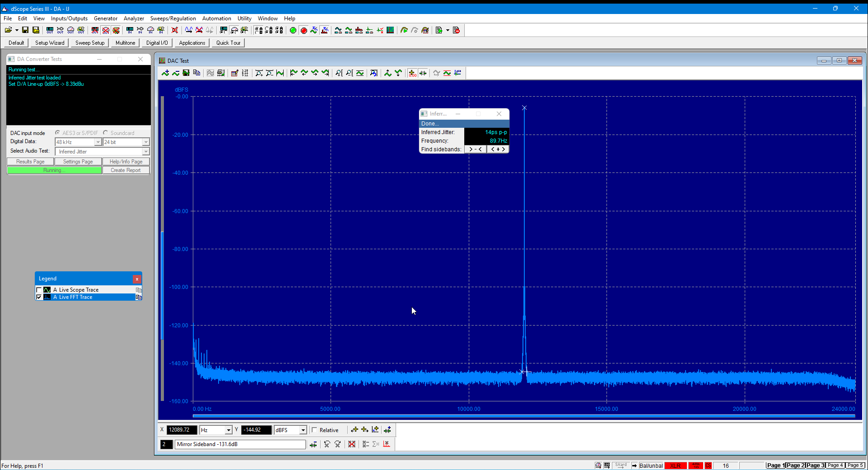Click the open file folder icon
The height and width of the screenshot is (470, 868).
[x=8, y=30]
